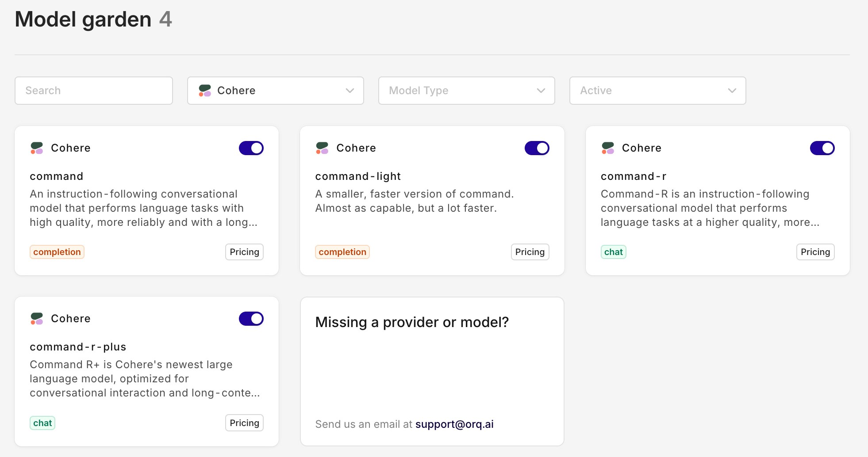Click the Cohere logo on command-r-plus card
Image resolution: width=868 pixels, height=457 pixels.
(x=37, y=319)
